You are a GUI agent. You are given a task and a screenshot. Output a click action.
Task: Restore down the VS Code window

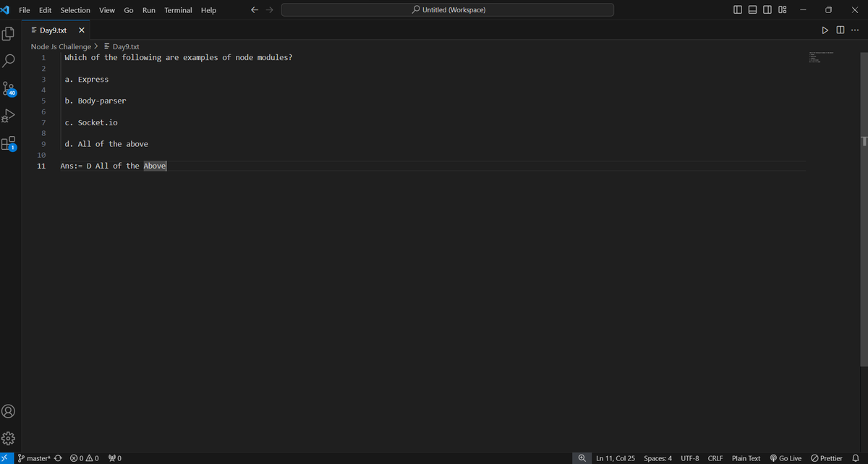tap(828, 10)
